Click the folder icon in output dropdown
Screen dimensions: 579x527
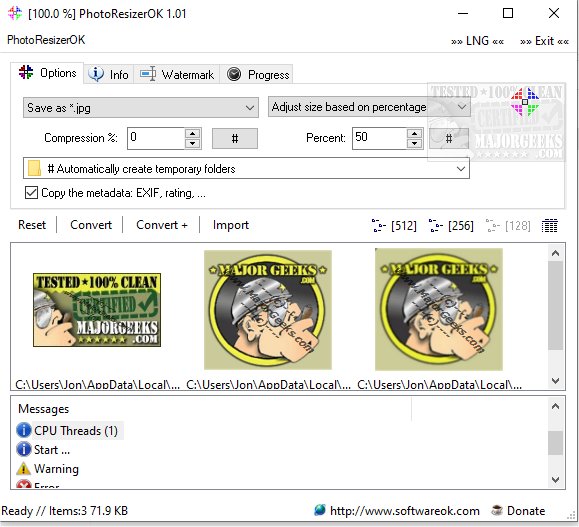[34, 168]
